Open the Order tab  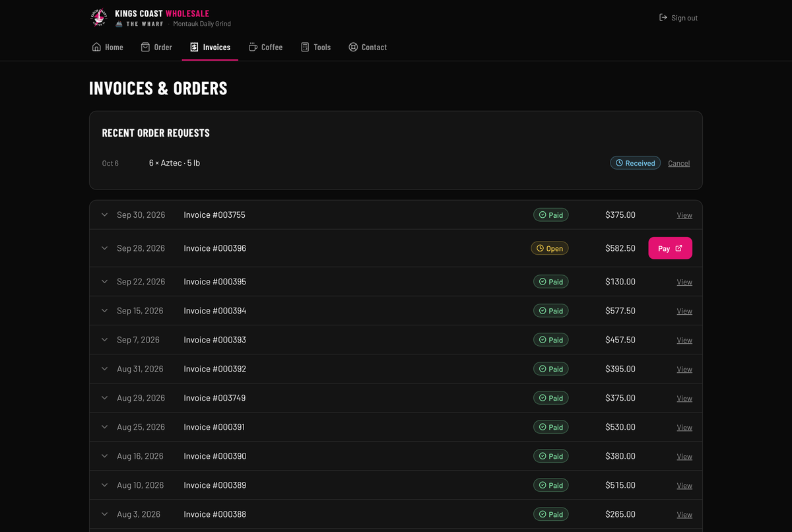[x=156, y=47]
